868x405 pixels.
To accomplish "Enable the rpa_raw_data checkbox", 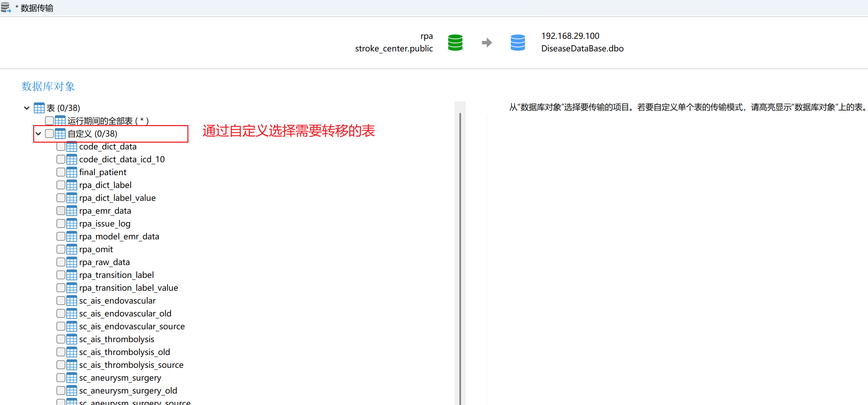I will pos(61,262).
